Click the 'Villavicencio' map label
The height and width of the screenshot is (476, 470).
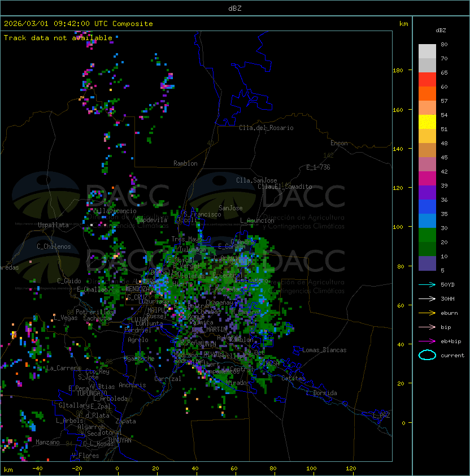coord(114,211)
